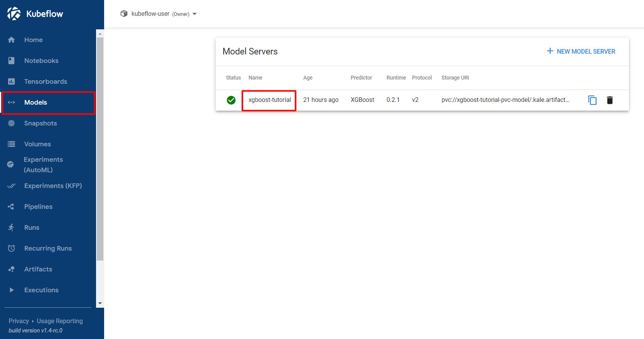Click the Storage URI column header

pos(455,78)
